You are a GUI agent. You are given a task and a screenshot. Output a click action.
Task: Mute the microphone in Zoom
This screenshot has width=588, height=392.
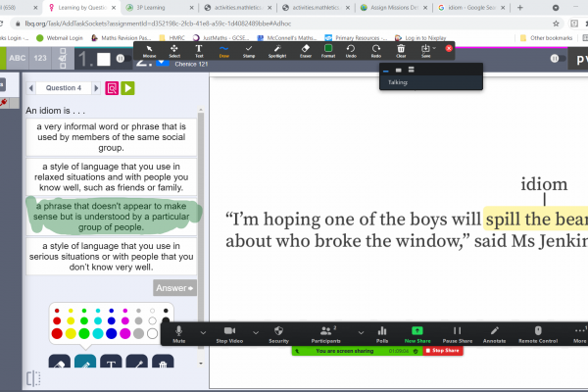pyautogui.click(x=179, y=334)
